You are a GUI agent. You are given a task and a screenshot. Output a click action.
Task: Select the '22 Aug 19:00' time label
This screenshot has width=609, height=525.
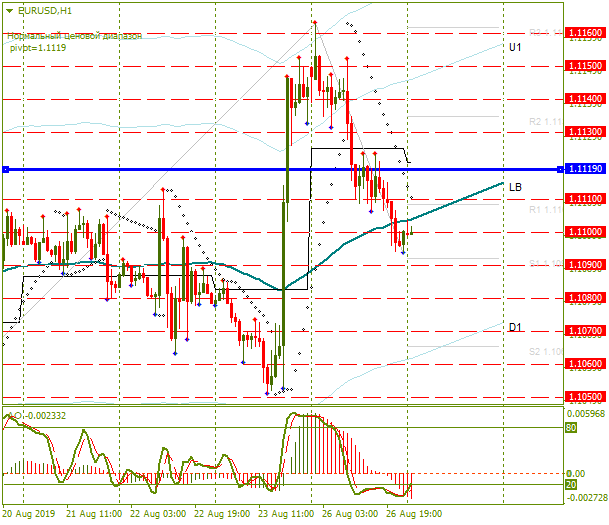point(222,514)
